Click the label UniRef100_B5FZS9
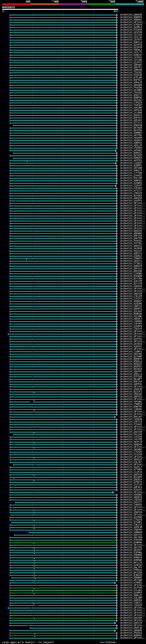 pos(131,236)
